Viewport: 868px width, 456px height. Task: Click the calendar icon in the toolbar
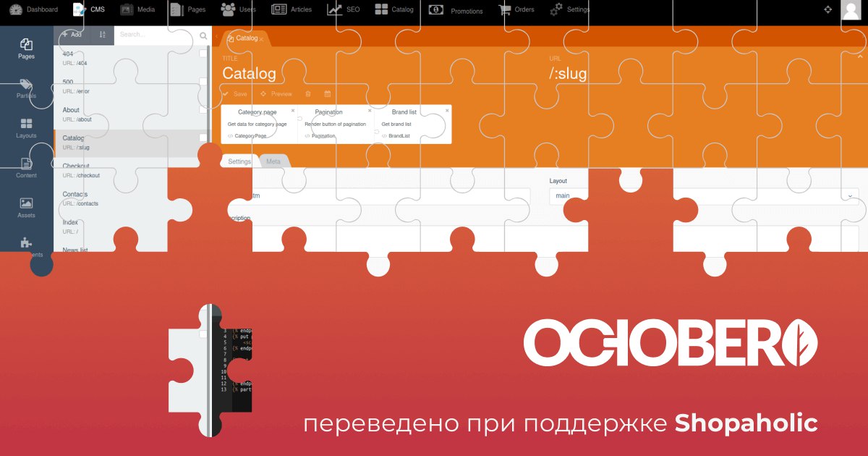[x=328, y=94]
